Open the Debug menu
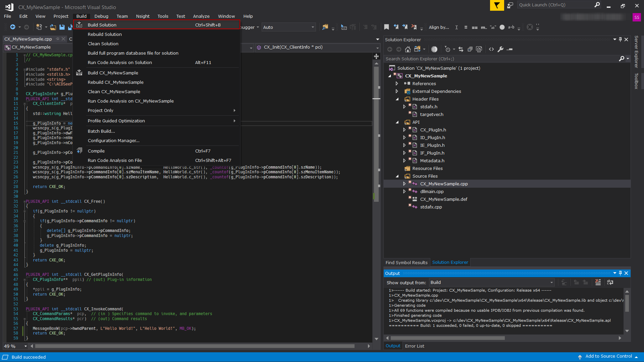Viewport: 644px width, 362px height. pos(101,16)
